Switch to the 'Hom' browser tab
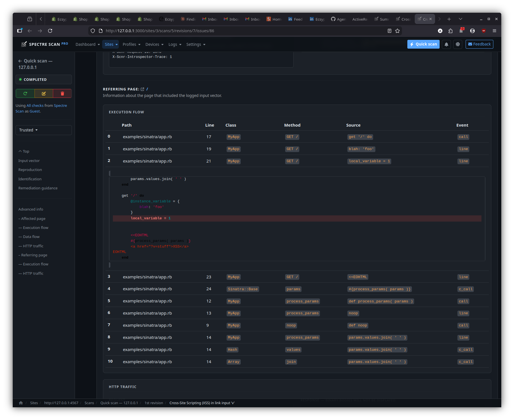The image size is (514, 420). click(x=274, y=19)
